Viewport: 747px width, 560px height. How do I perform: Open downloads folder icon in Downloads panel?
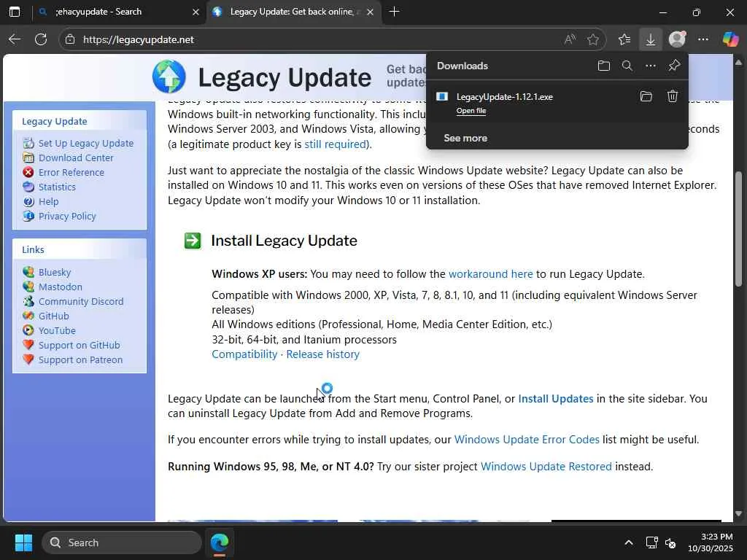pyautogui.click(x=603, y=66)
